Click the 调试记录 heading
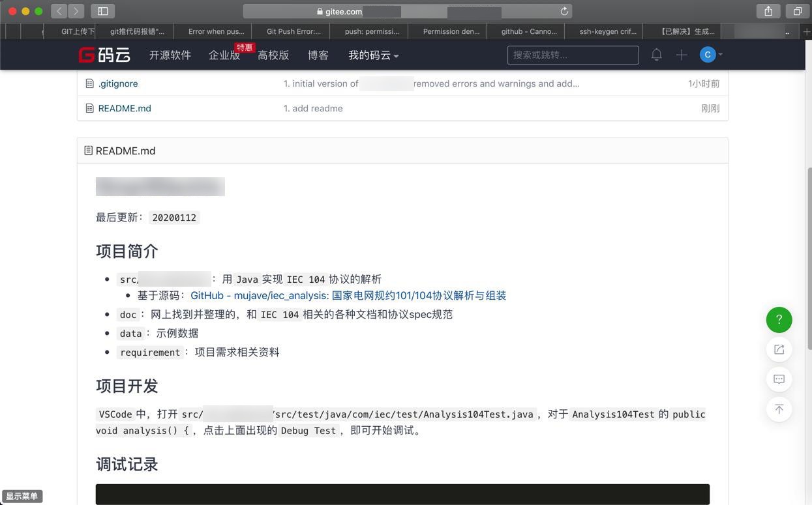This screenshot has width=812, height=505. pyautogui.click(x=127, y=464)
